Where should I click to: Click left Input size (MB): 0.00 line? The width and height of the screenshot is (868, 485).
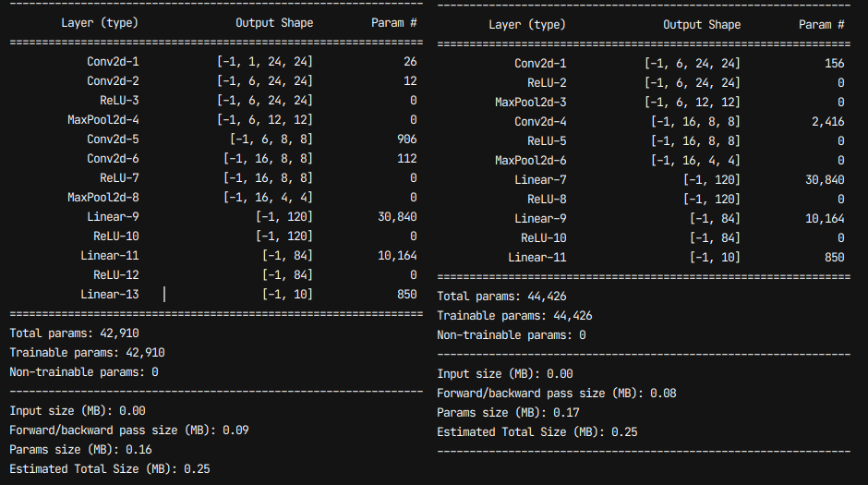pyautogui.click(x=78, y=411)
